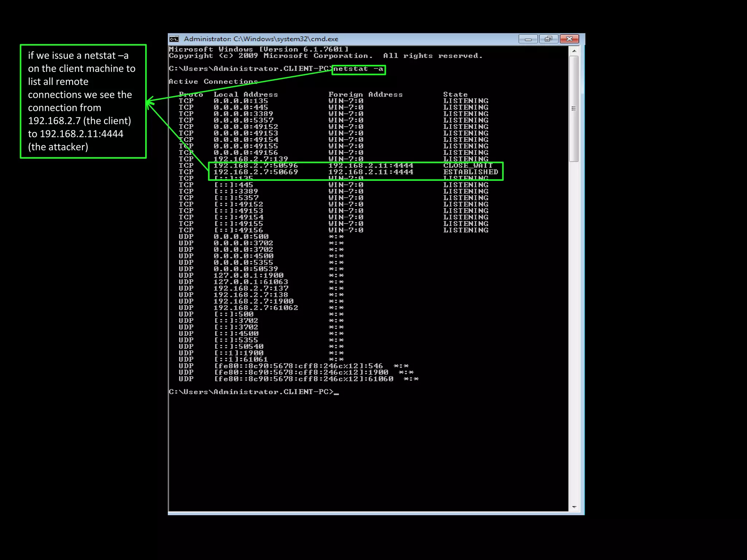Screen dimensions: 747x560
Task: Click UDP local address [::]:50540
Action: point(239,347)
